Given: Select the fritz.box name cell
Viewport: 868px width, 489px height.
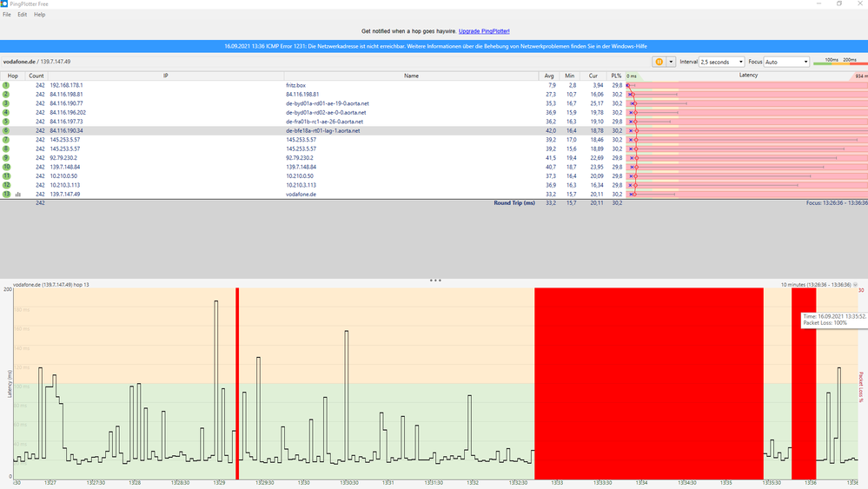Looking at the screenshot, I should tap(295, 85).
